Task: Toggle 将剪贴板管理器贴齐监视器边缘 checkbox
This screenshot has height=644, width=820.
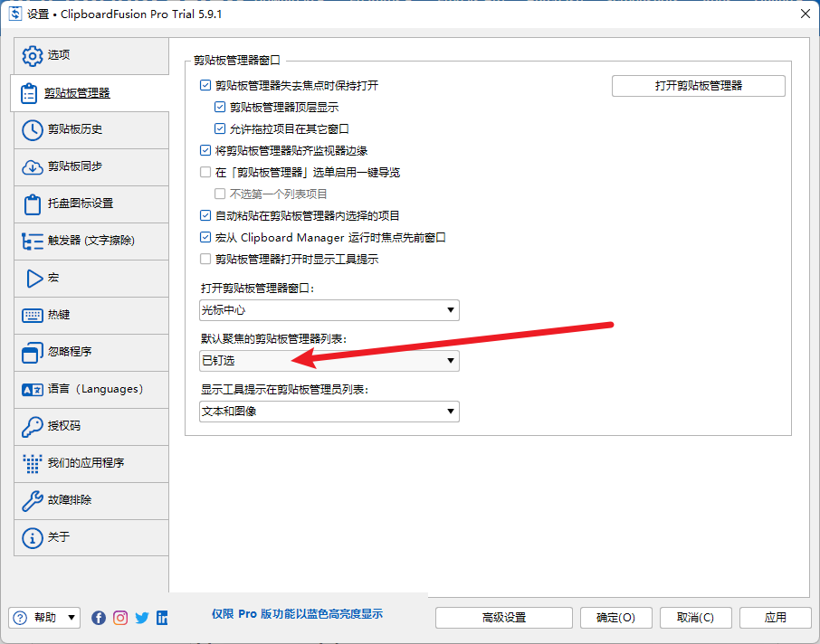Action: 205,151
